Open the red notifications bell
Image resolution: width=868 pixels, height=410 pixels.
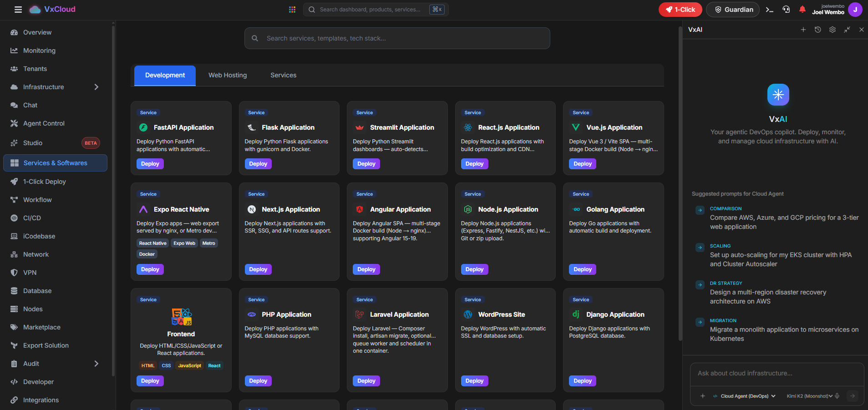[802, 10]
